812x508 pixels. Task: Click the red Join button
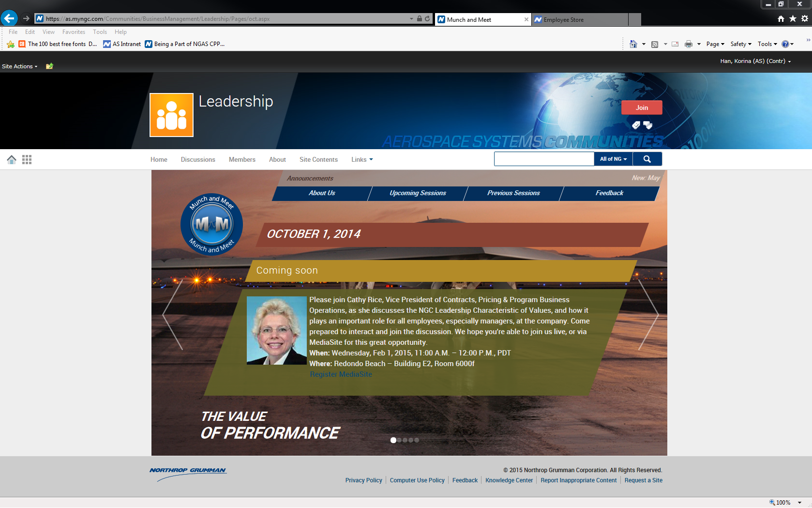tap(642, 108)
